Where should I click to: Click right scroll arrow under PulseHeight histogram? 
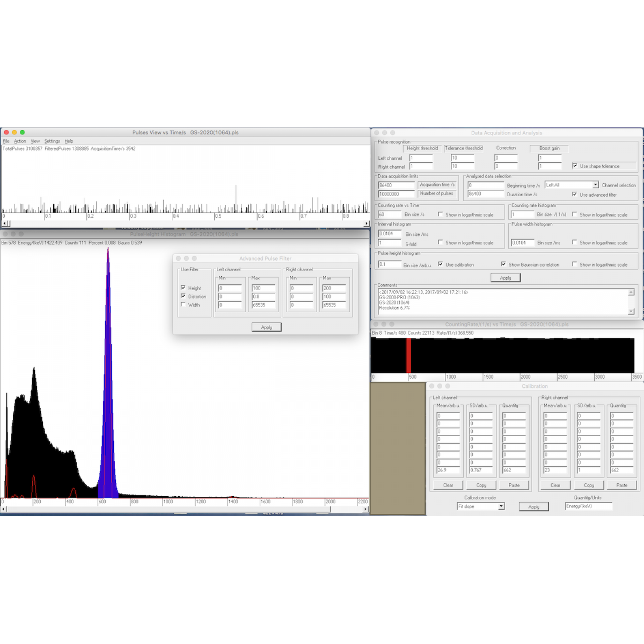point(365,509)
